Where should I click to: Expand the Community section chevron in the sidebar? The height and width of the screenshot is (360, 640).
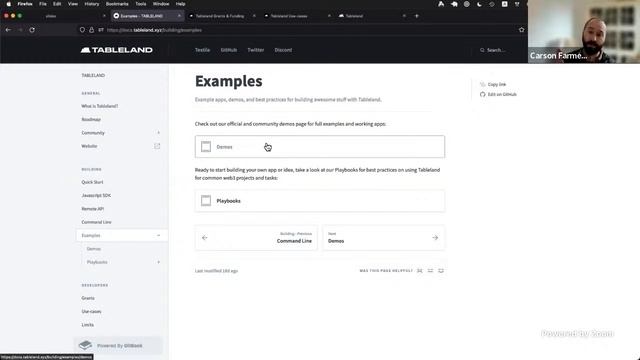[158, 133]
